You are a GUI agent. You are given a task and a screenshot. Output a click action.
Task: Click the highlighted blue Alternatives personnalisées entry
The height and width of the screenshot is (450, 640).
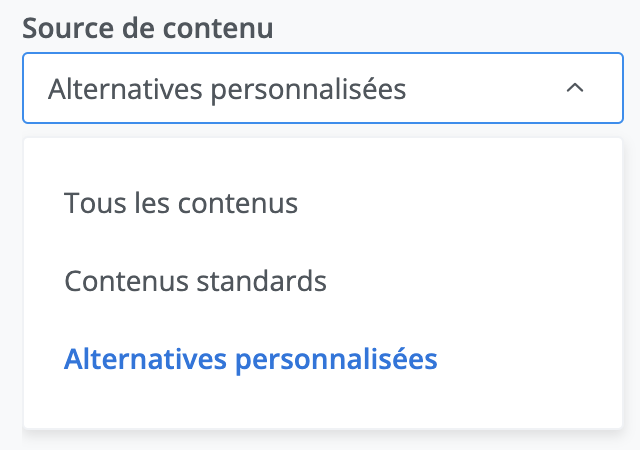(x=250, y=359)
